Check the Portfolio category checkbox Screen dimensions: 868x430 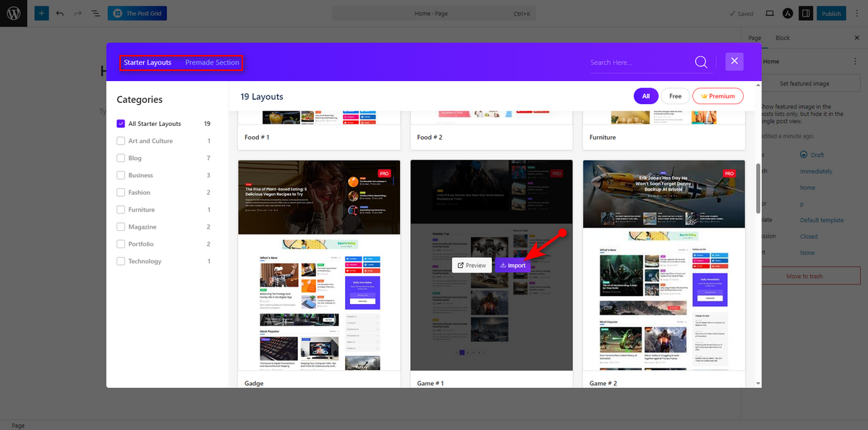(x=121, y=244)
